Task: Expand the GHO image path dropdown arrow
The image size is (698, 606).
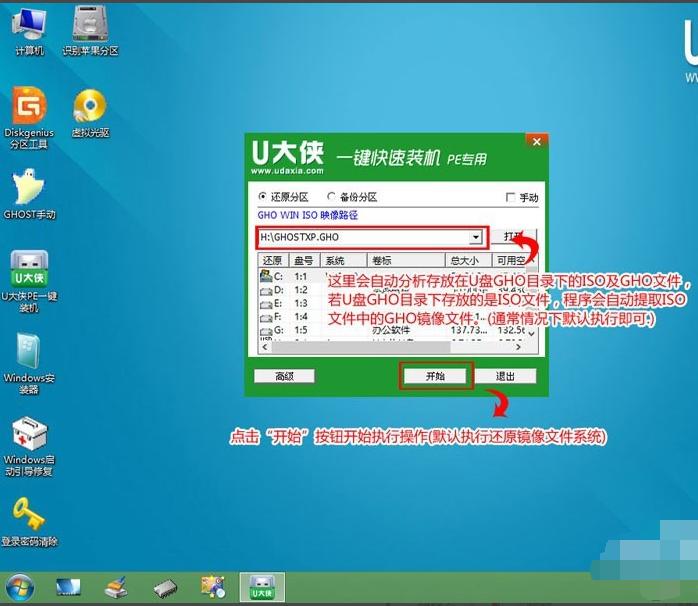Action: coord(476,238)
